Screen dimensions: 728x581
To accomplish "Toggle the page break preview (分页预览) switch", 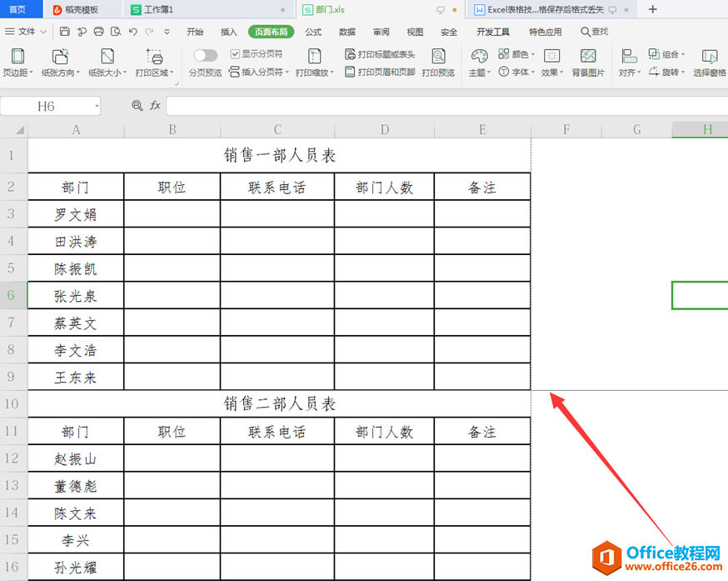I will [x=205, y=55].
